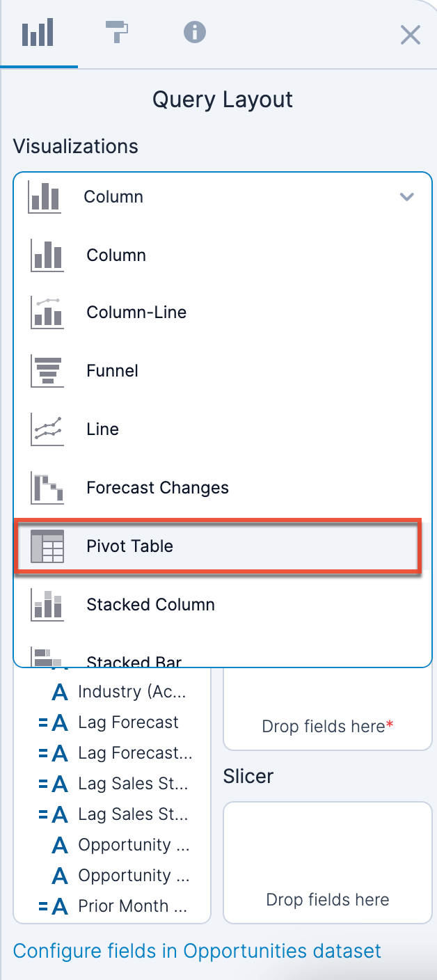Pick the Funnel chart icon
This screenshot has height=980, width=437.
point(47,371)
